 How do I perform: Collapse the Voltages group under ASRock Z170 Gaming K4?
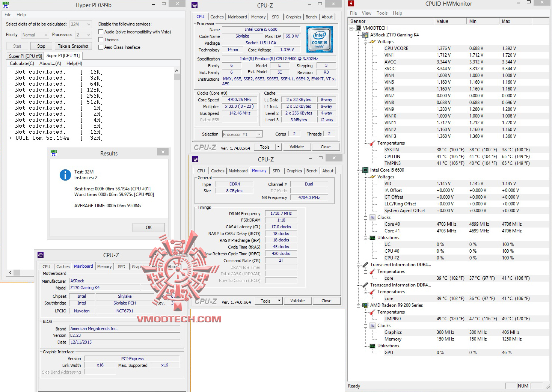click(x=365, y=42)
